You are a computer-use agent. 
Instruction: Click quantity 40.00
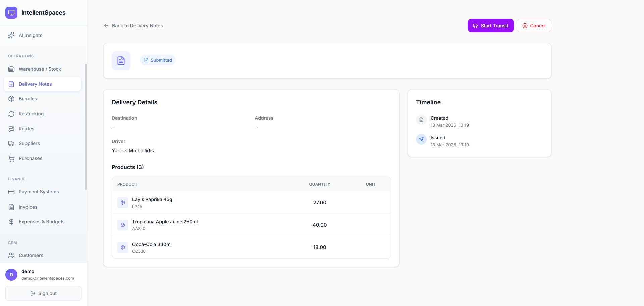pyautogui.click(x=320, y=225)
